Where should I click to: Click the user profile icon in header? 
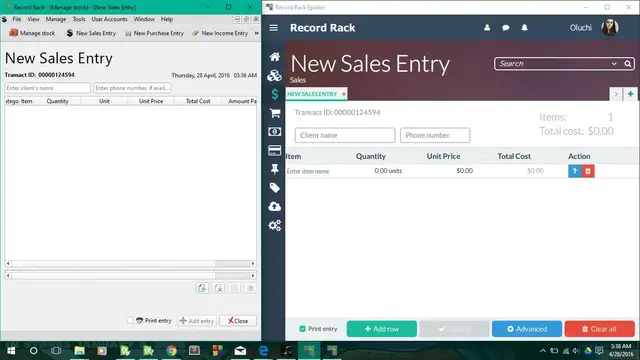pos(487,28)
